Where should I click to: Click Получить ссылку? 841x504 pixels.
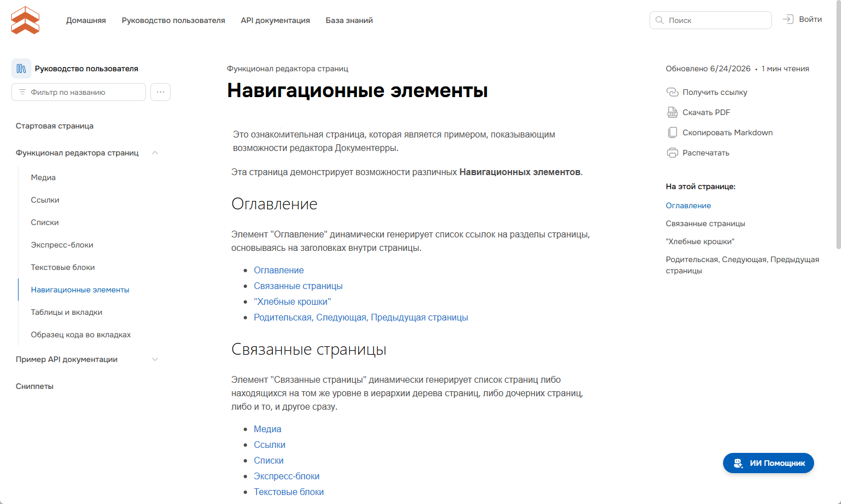[715, 92]
